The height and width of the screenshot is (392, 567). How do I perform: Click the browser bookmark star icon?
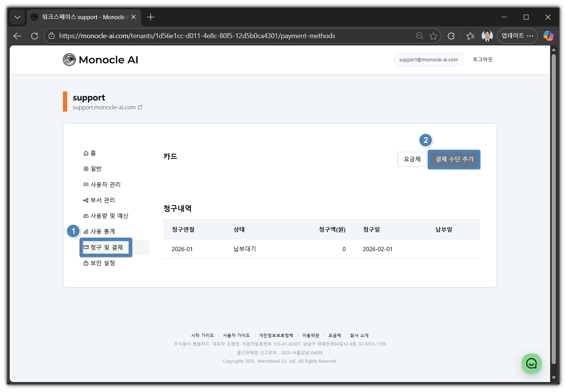pos(433,36)
